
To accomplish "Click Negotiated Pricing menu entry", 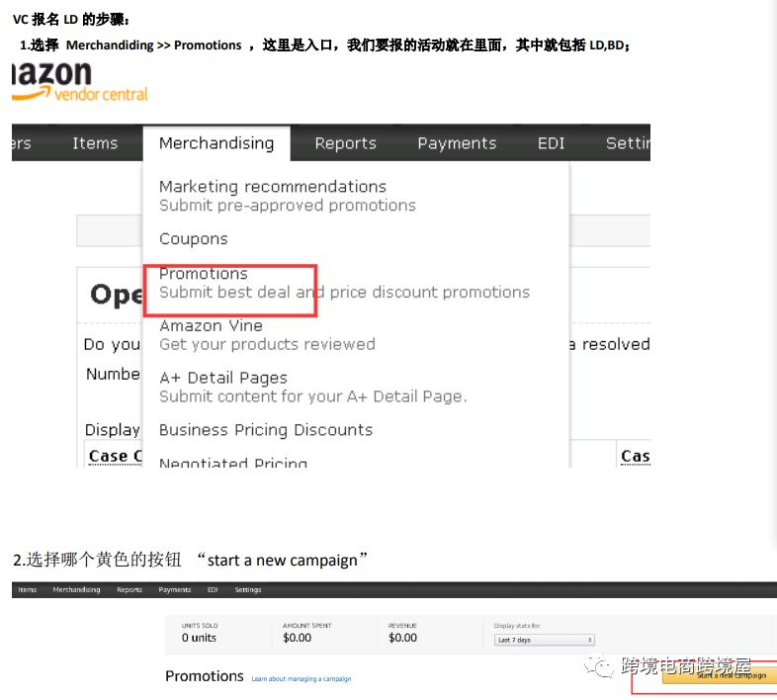I will 233,463.
